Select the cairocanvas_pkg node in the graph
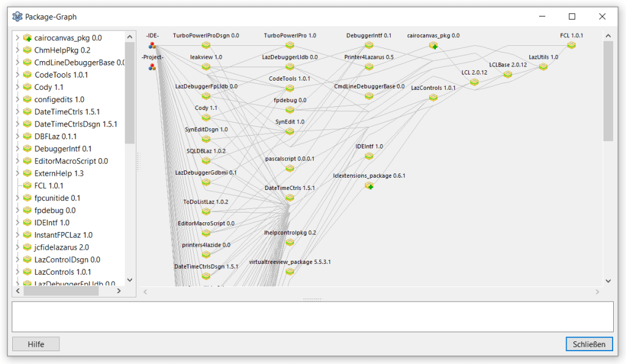626x364 pixels. 433,46
